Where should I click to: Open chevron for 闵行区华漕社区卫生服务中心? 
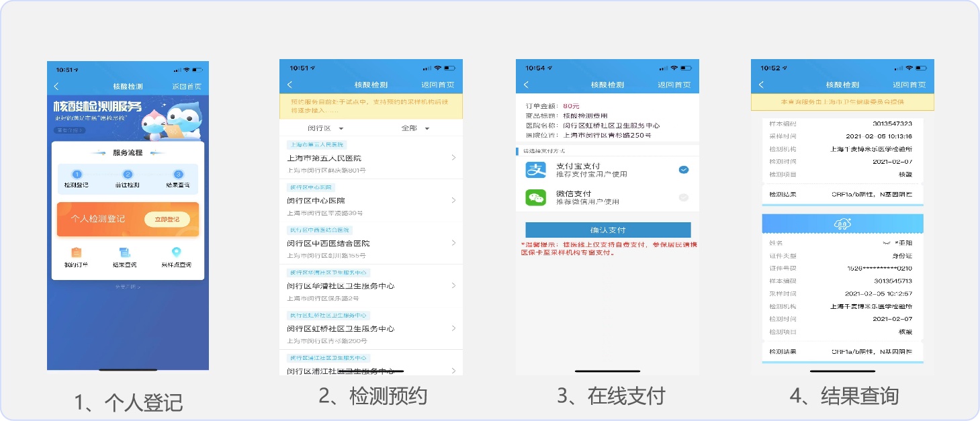[x=454, y=285]
